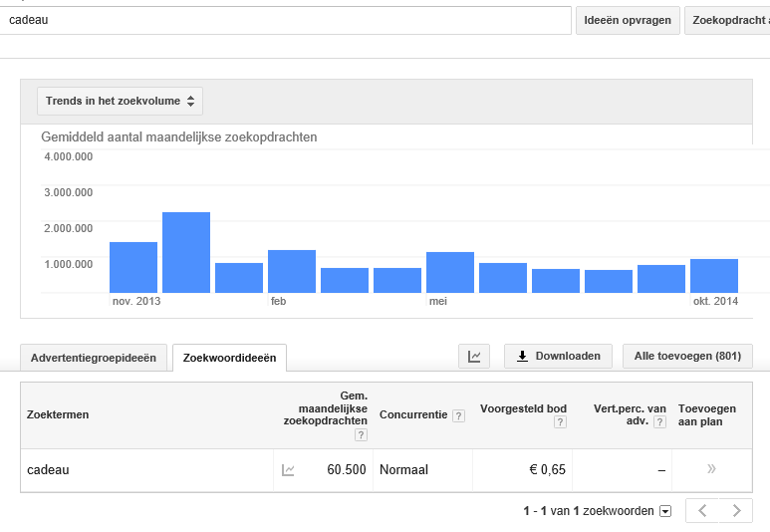Switch to Advertentiegroepideeën tab

click(x=94, y=358)
